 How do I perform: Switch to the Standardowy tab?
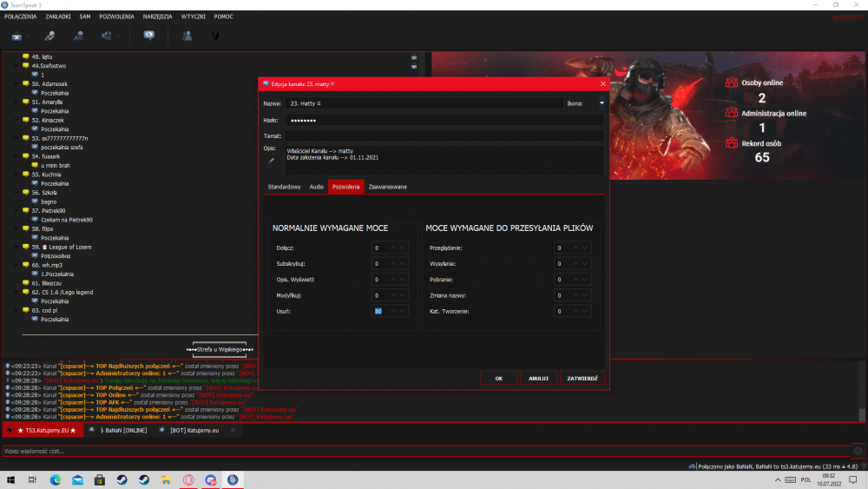pyautogui.click(x=284, y=188)
